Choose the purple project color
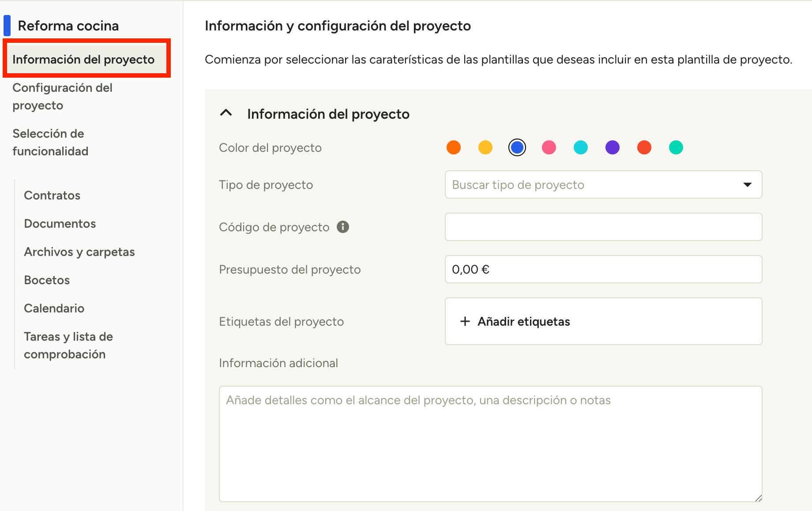The width and height of the screenshot is (812, 511). pos(612,147)
